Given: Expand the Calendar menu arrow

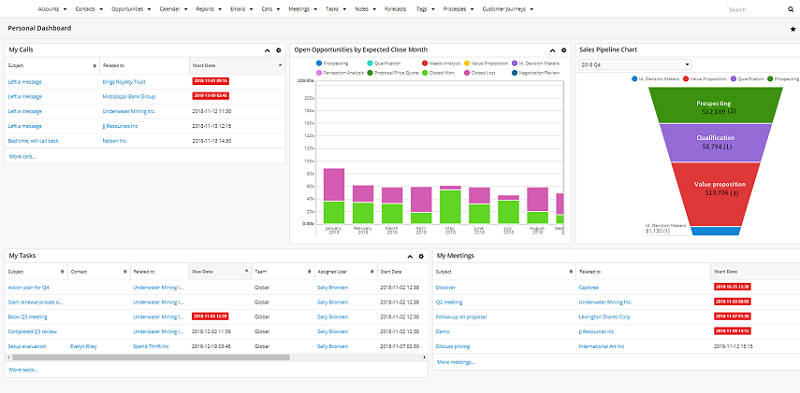Looking at the screenshot, I should (186, 9).
